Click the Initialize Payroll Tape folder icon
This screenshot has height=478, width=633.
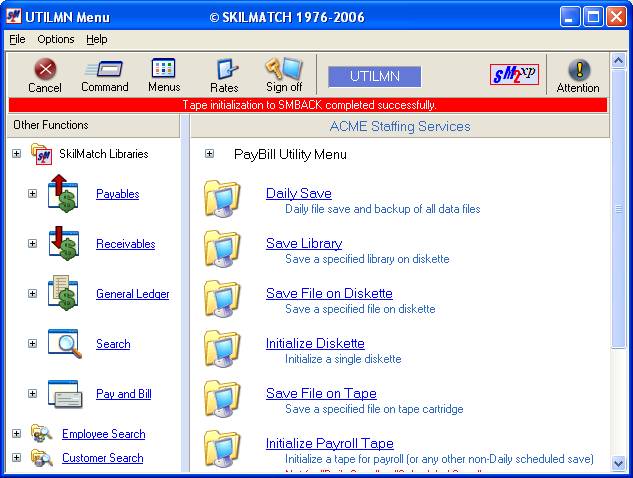tap(222, 449)
